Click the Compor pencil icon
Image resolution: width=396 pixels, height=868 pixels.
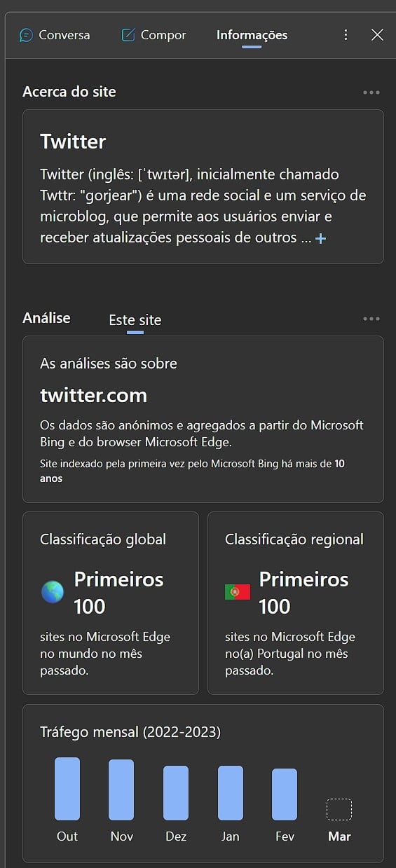(x=128, y=34)
